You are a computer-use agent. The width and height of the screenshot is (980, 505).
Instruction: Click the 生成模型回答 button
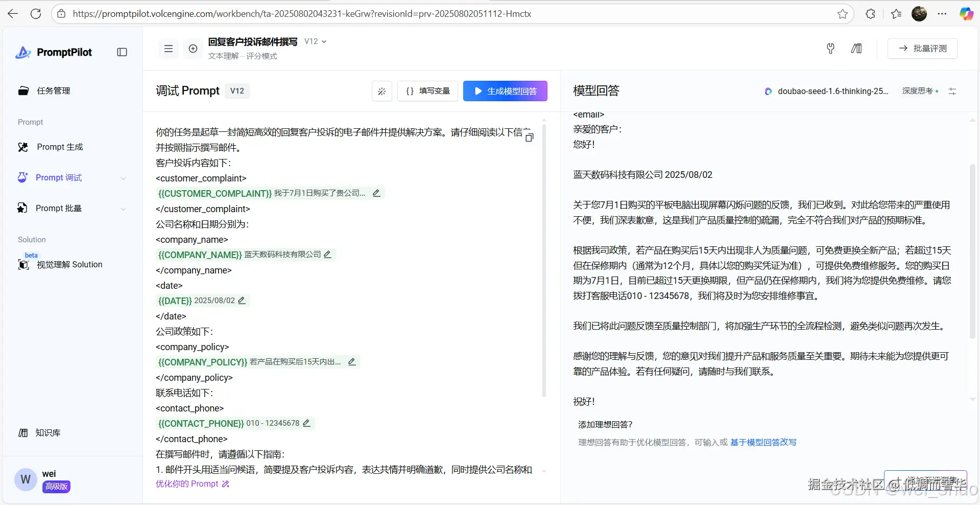[x=505, y=91]
